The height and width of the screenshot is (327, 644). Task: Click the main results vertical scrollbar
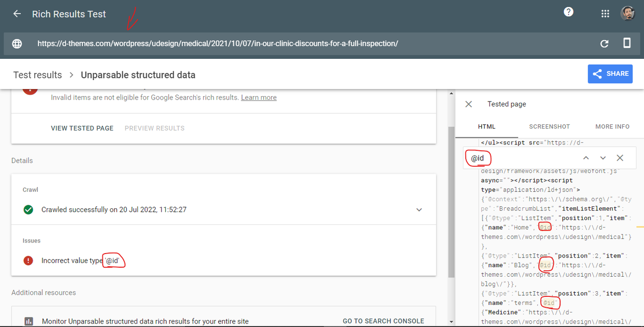tap(451, 201)
